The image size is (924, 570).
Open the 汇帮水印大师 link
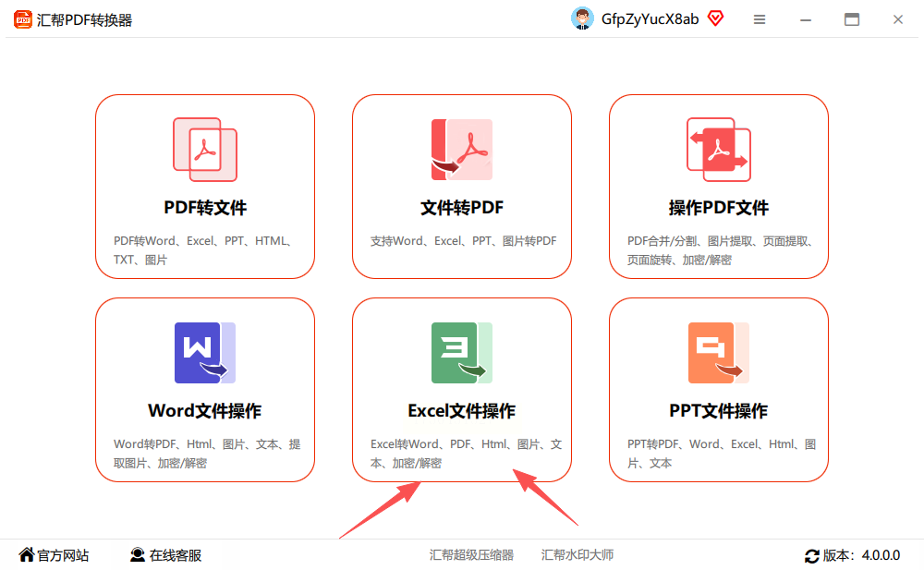[577, 554]
